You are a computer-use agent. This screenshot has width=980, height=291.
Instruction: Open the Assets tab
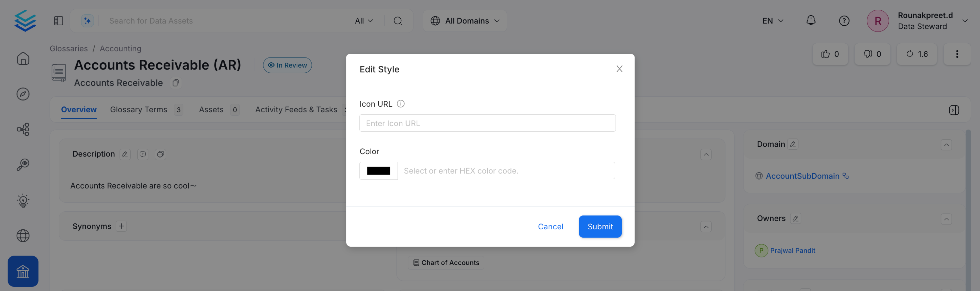211,109
